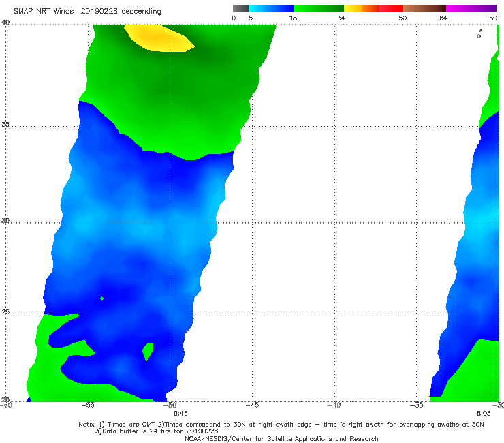Click the latitude label 40
Image resolution: width=504 pixels, height=443 pixels.
click(5, 22)
